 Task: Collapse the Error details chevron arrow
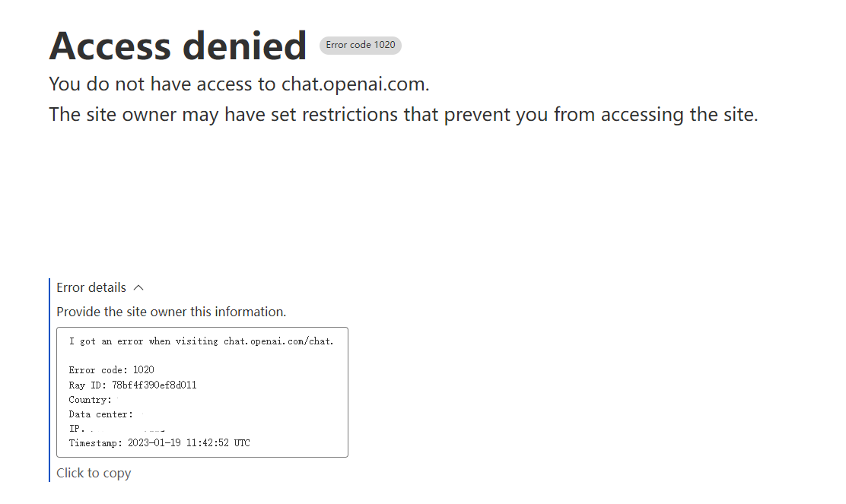tap(138, 288)
